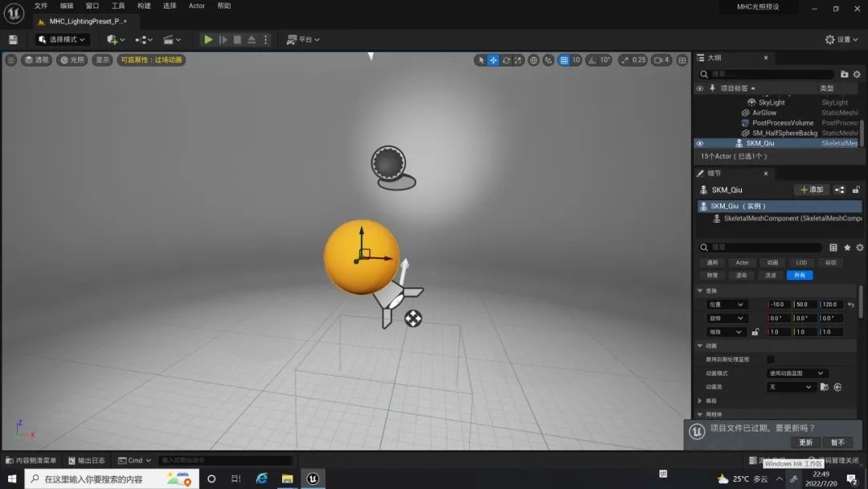
Task: Open the 选择模式 dropdown
Action: click(63, 39)
